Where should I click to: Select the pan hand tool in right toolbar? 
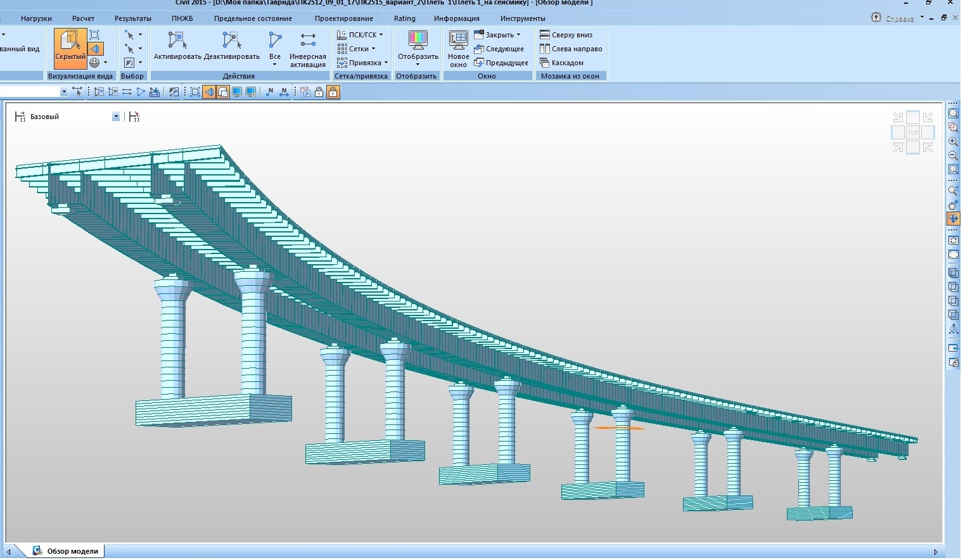(953, 205)
